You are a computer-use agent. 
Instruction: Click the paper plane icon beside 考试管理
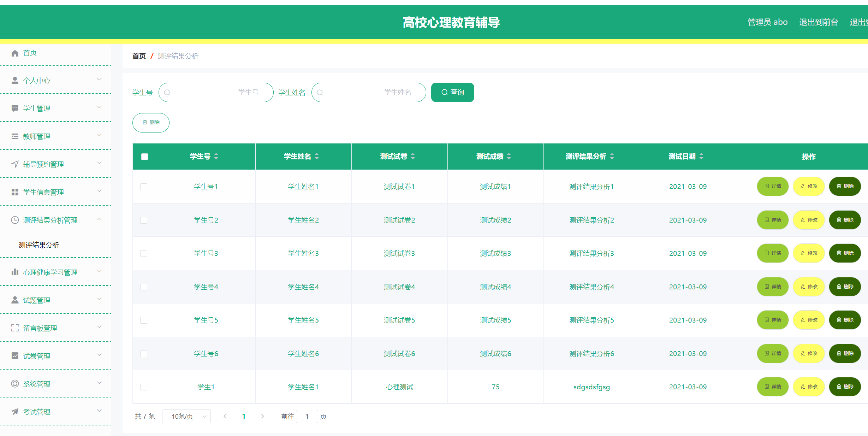(15, 412)
